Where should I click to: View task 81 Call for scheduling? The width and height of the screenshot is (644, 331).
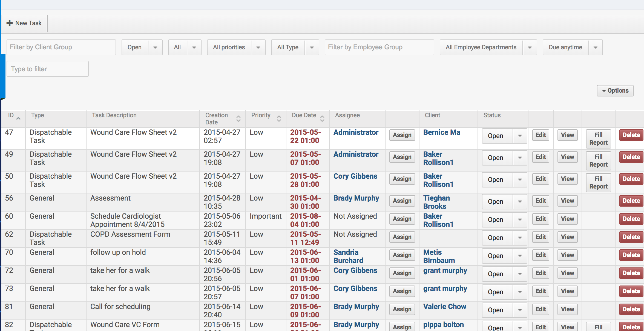[567, 309]
